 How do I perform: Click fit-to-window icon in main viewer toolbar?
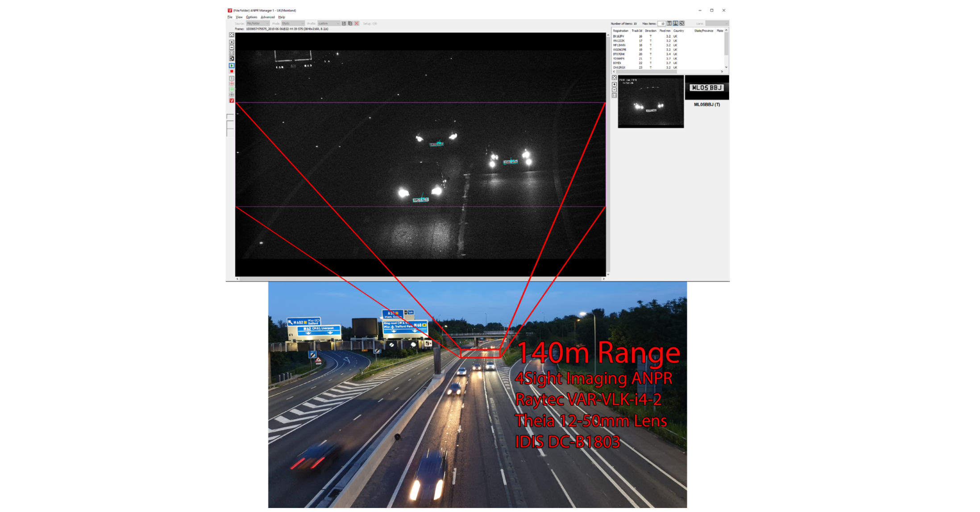click(x=232, y=35)
